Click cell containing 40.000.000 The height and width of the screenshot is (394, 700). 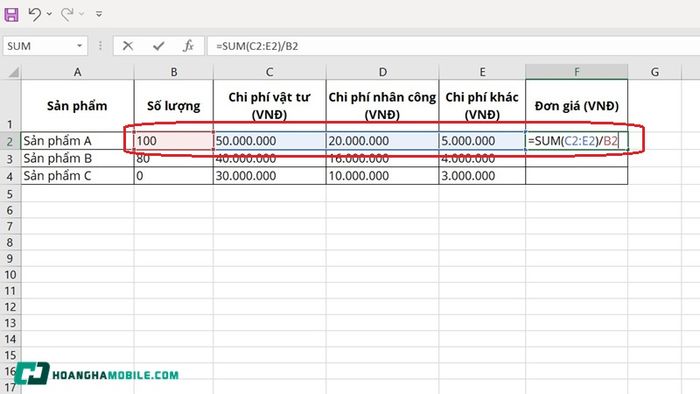point(270,158)
